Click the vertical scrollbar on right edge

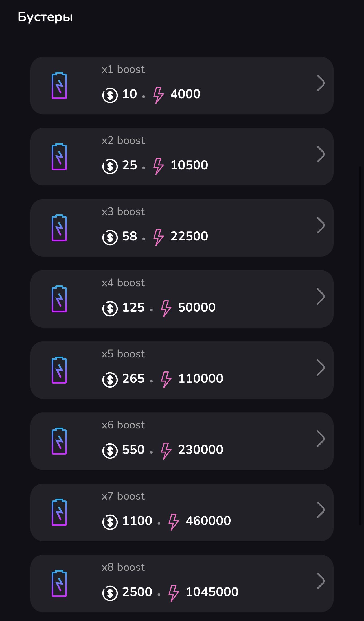360,346
